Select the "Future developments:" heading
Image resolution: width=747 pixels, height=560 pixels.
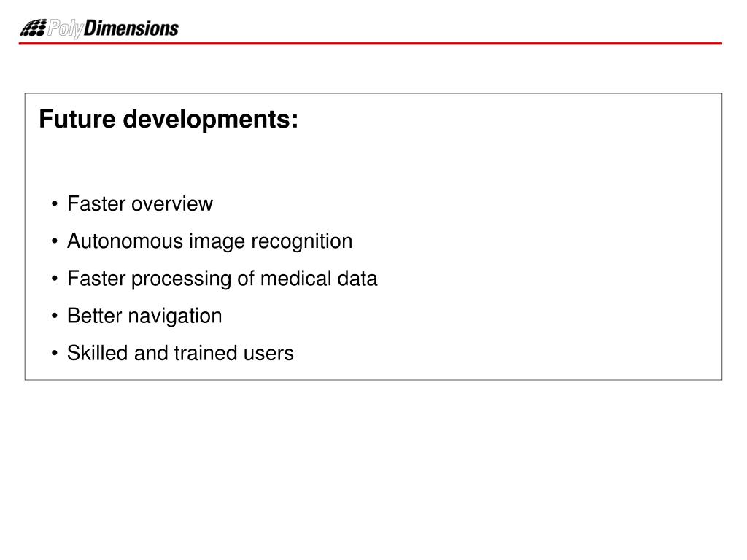169,119
